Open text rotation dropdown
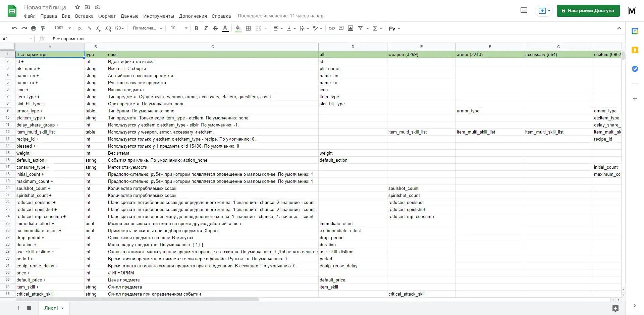This screenshot has height=315, width=644. 317,28
